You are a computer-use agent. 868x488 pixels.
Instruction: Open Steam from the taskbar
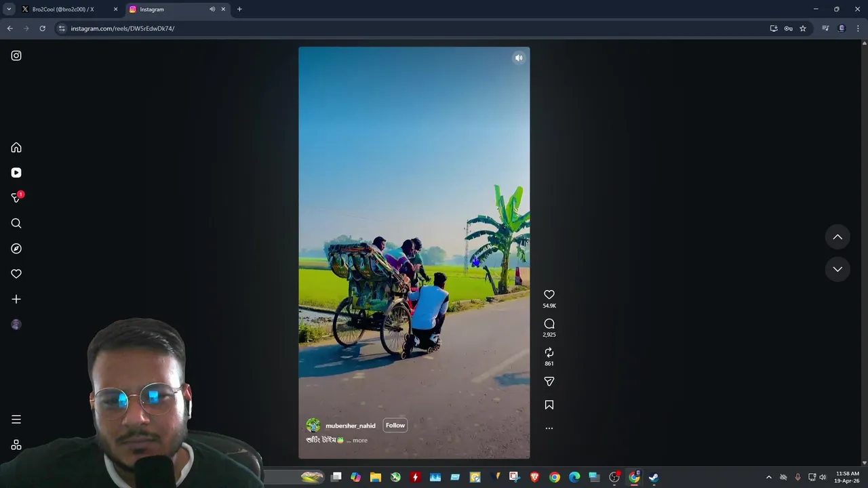654,477
